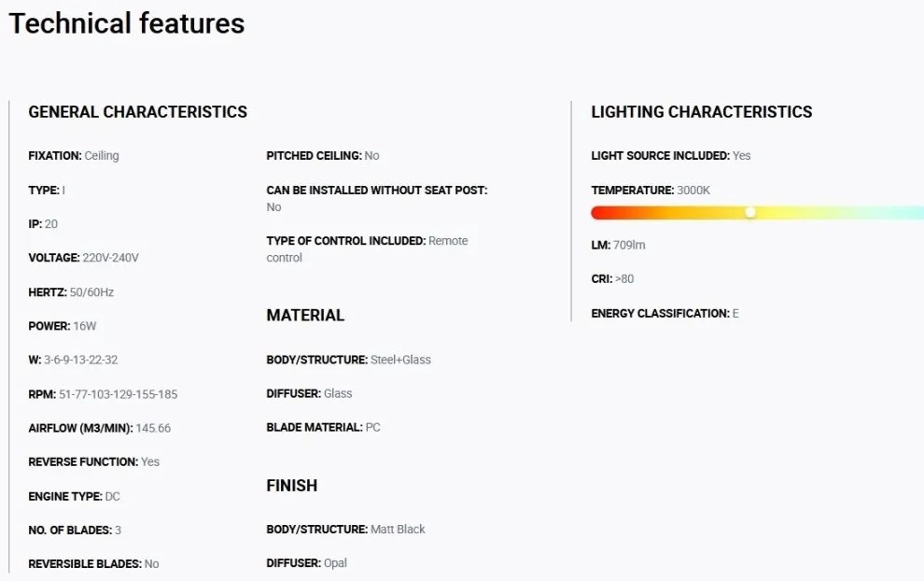Select the Pitched Ceiling: No entry
This screenshot has height=581, width=924.
point(323,156)
